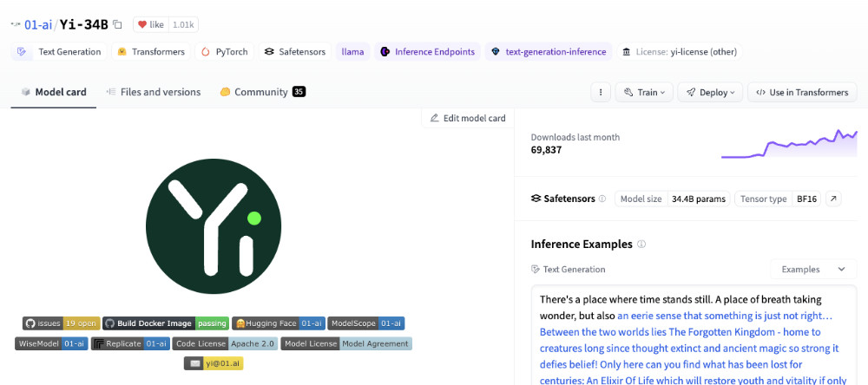The width and height of the screenshot is (868, 385).
Task: Switch to the Model card tab
Action: [54, 93]
